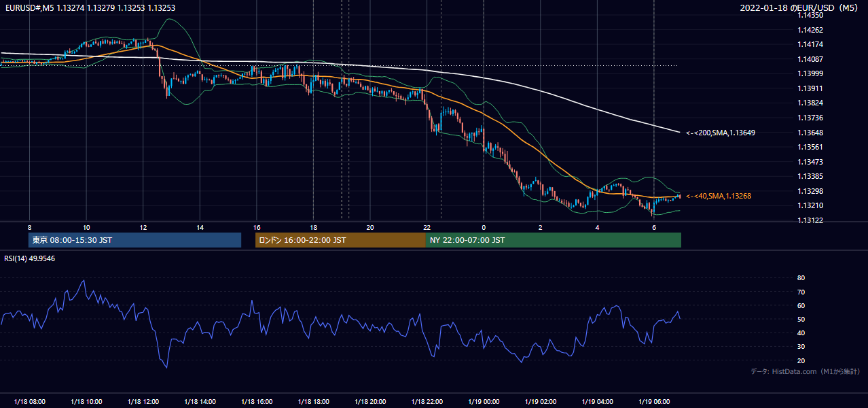
Task: Click price axis label 1.14262
Action: (x=810, y=30)
